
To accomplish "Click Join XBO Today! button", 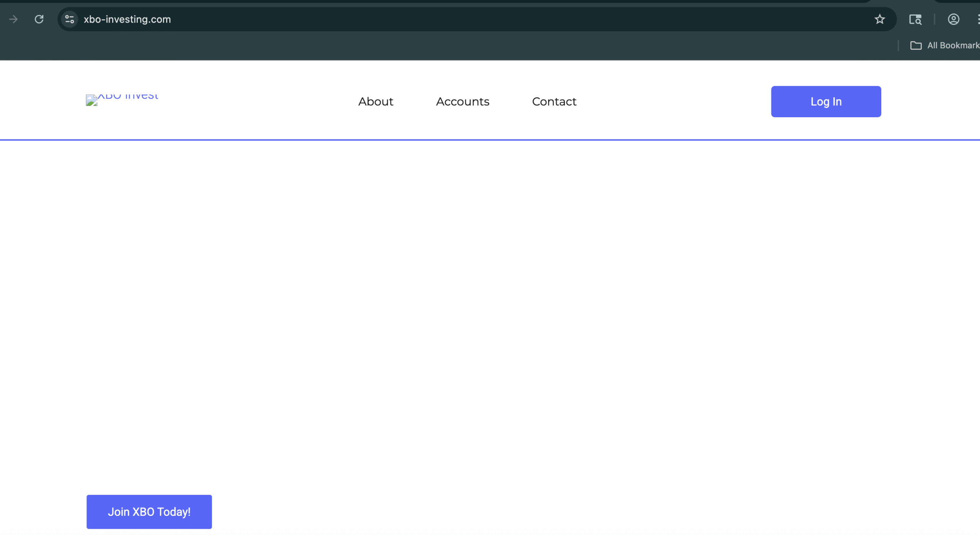I will click(149, 512).
